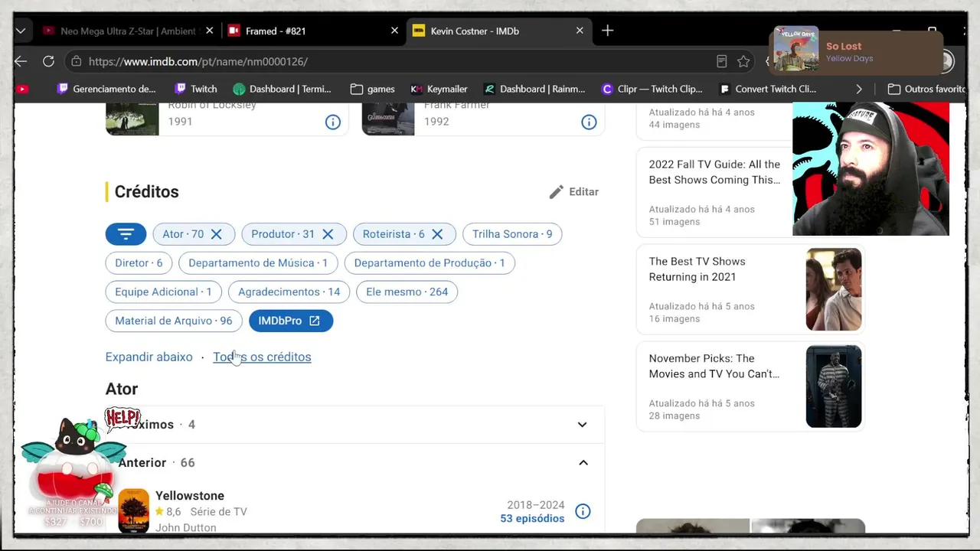Screen dimensions: 980x551
Task: Reload the IMDb page
Action: click(x=48, y=61)
